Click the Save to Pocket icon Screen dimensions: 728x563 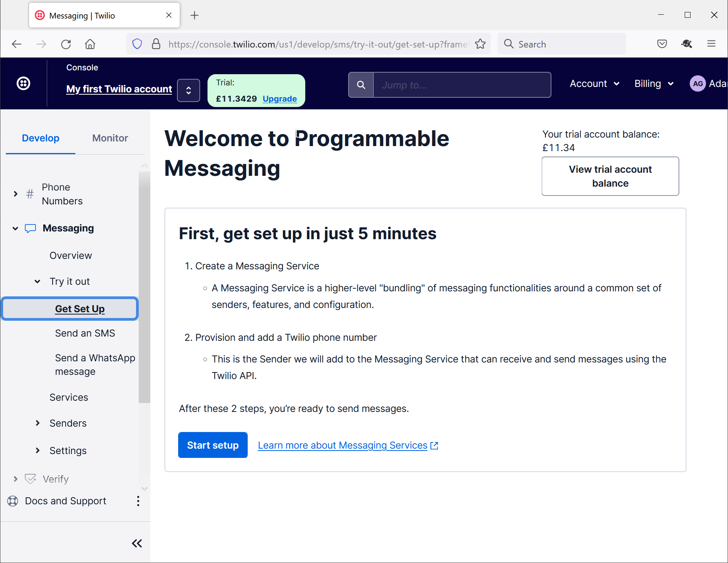(x=662, y=44)
